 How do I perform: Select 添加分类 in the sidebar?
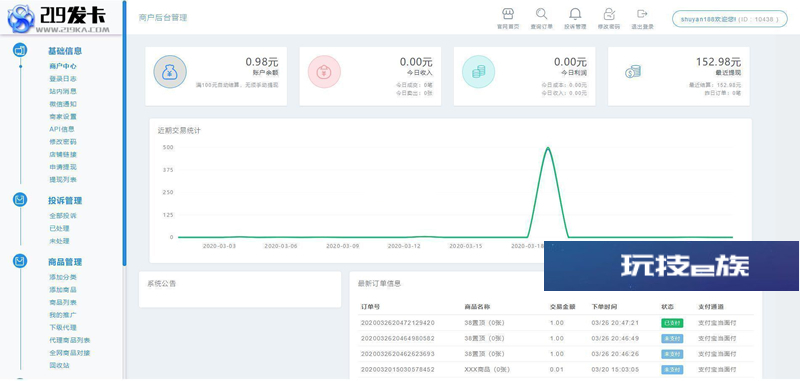(x=63, y=277)
